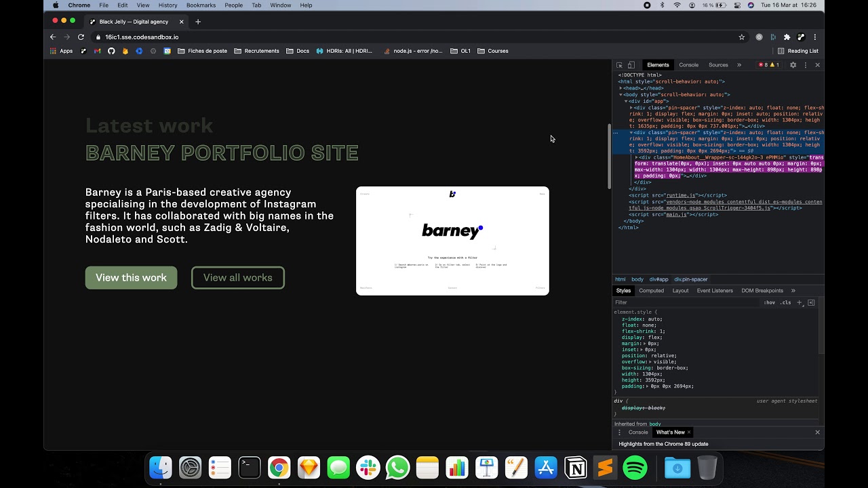Select the html breadcrumb item

click(620, 279)
